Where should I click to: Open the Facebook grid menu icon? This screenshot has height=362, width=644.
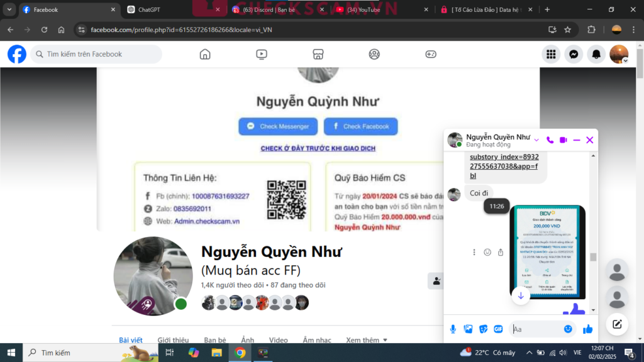click(551, 55)
